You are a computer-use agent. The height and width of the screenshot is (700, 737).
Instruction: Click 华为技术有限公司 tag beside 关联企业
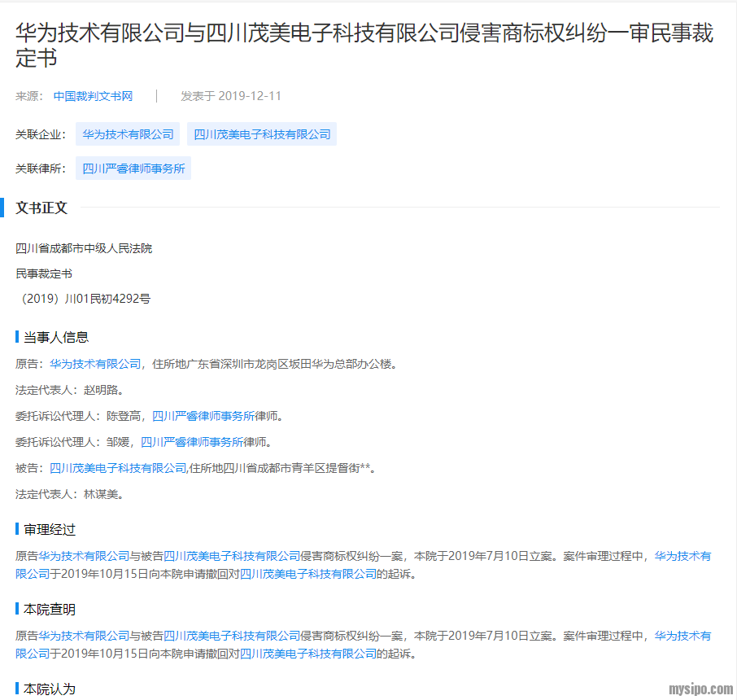[128, 134]
